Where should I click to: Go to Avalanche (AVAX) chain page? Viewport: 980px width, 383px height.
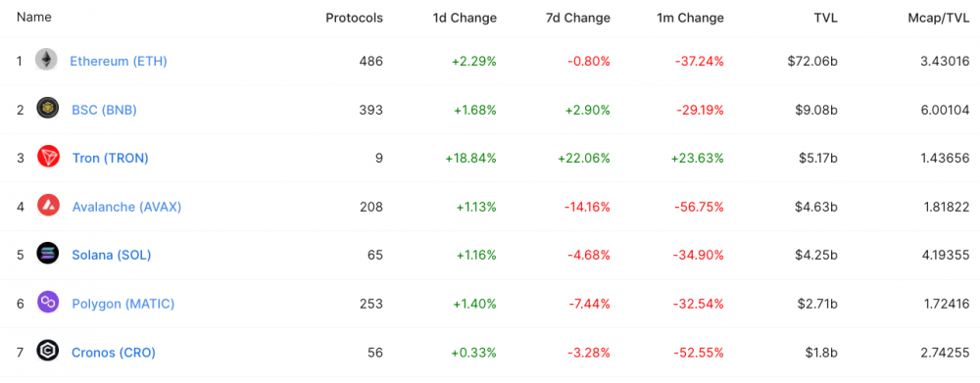pos(126,207)
